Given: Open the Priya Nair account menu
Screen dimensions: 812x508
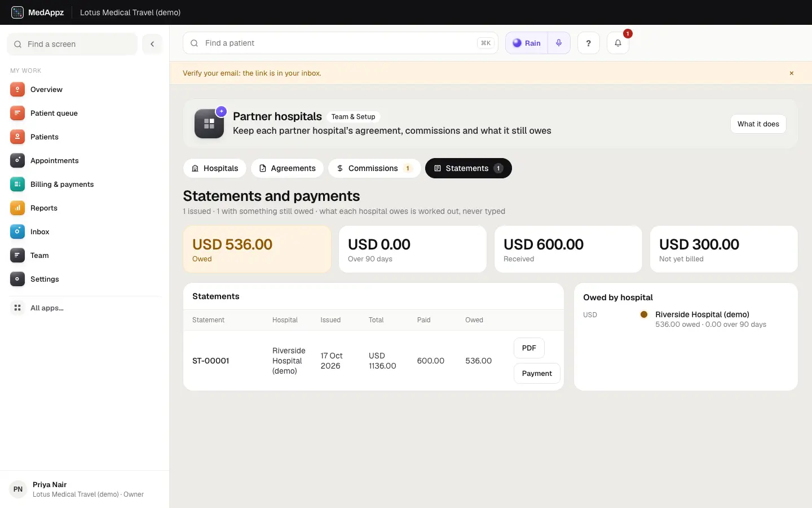Looking at the screenshot, I should 85,489.
